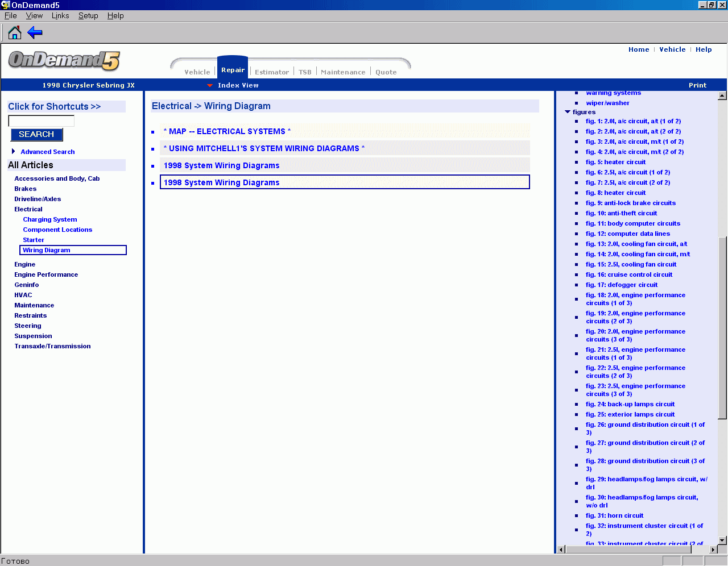
Task: Open HVAC category
Action: [x=23, y=295]
